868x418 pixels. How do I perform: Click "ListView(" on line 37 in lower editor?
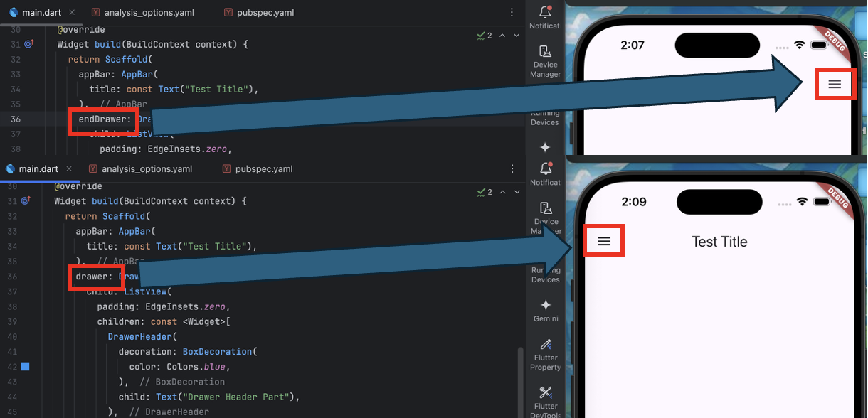click(148, 291)
